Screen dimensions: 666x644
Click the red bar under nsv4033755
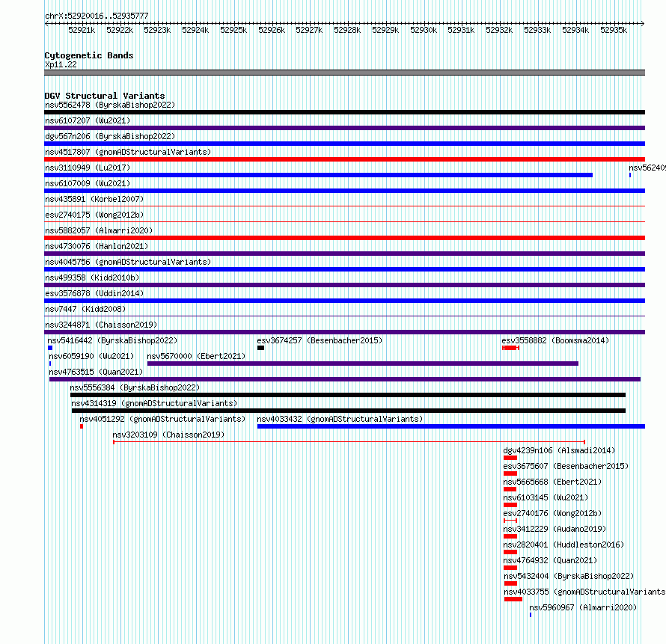pyautogui.click(x=513, y=599)
